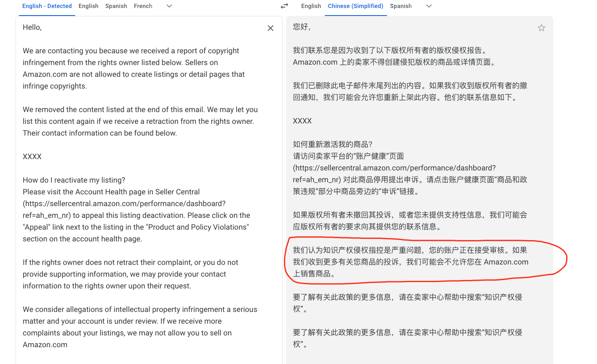This screenshot has height=364, width=597.
Task: Select Chinese (Simplified) target tab
Action: (355, 6)
